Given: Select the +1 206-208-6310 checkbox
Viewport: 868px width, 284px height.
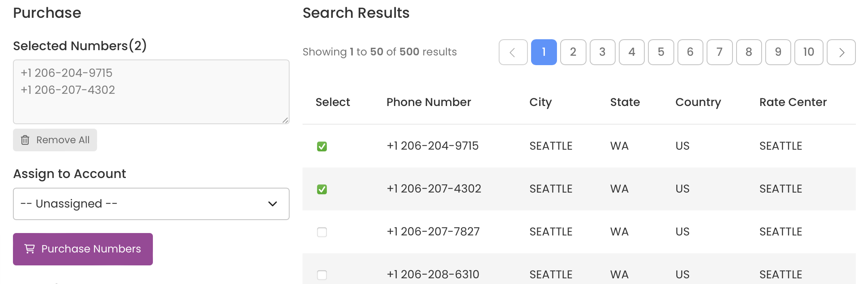Looking at the screenshot, I should pos(322,275).
